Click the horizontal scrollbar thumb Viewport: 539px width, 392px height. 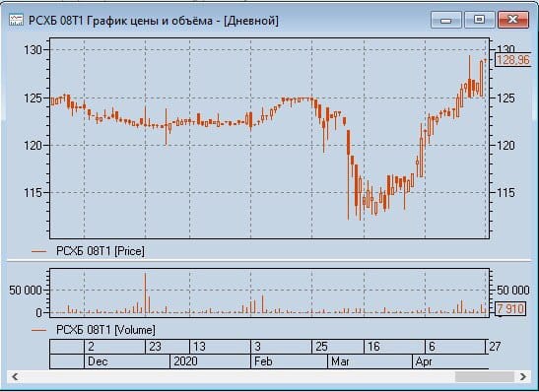coord(485,376)
